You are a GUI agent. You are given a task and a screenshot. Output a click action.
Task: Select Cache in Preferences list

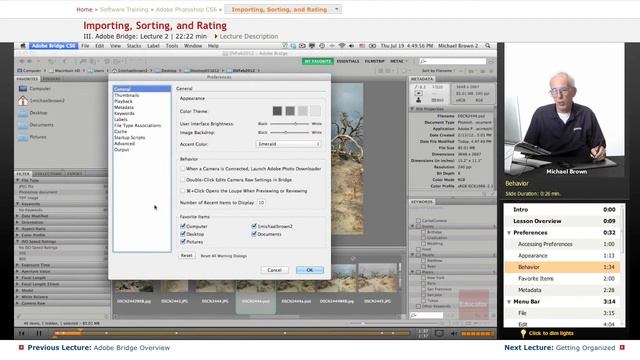point(120,131)
